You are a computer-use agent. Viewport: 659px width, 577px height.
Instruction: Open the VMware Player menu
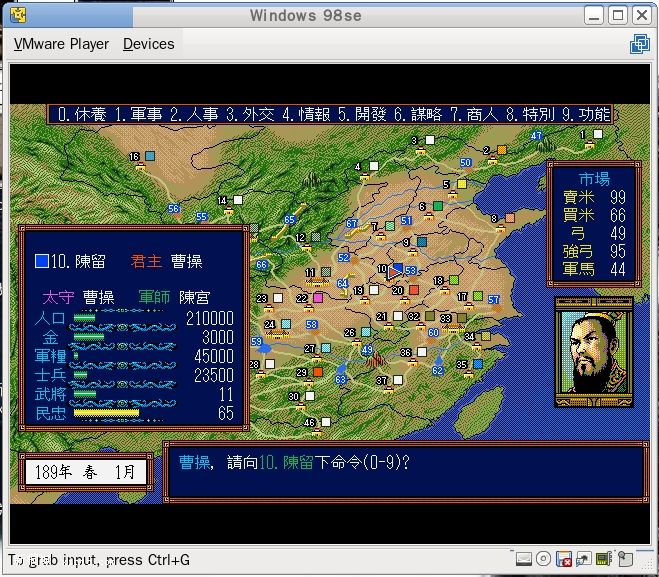[x=62, y=44]
